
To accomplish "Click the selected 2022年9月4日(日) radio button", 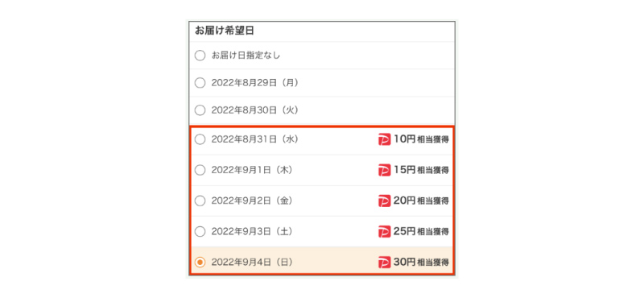I will [200, 262].
